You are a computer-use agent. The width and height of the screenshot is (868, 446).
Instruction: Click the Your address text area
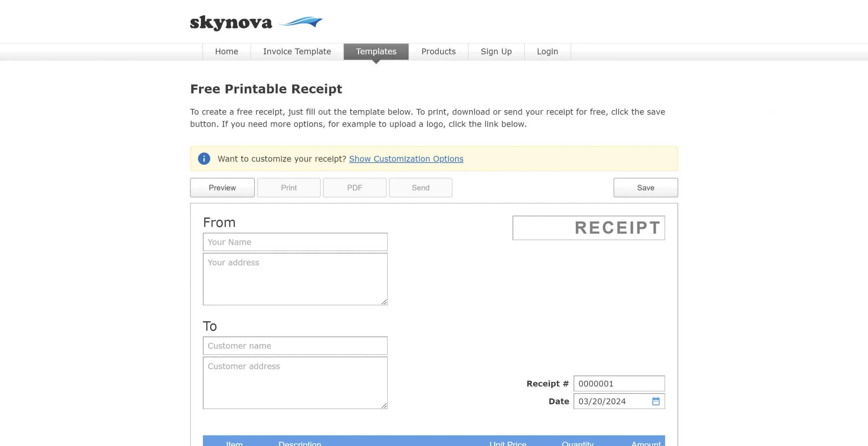(x=295, y=279)
